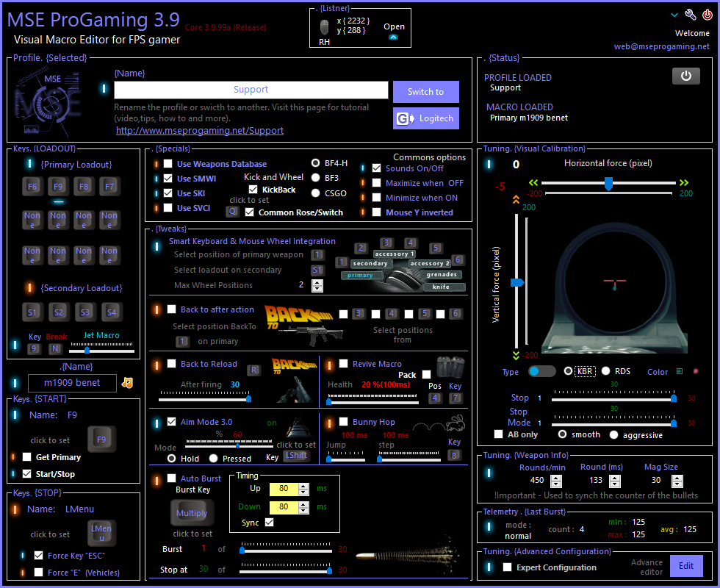The width and height of the screenshot is (720, 588).
Task: Select the F9 key in Primary Loadout
Action: (58, 187)
